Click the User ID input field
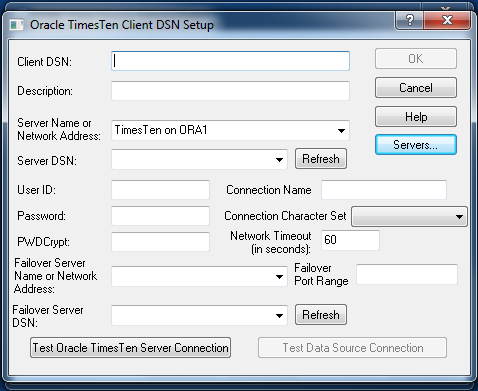This screenshot has height=391, width=478. click(x=160, y=190)
